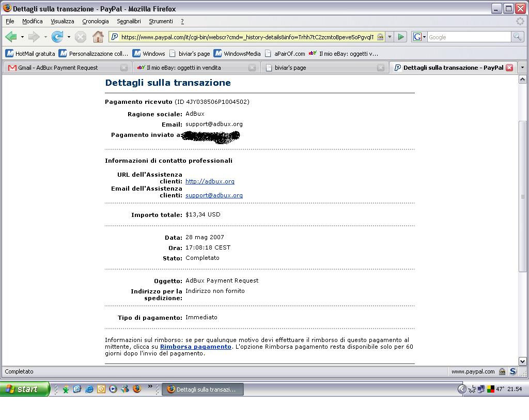Open the Modifica menu

(x=33, y=21)
